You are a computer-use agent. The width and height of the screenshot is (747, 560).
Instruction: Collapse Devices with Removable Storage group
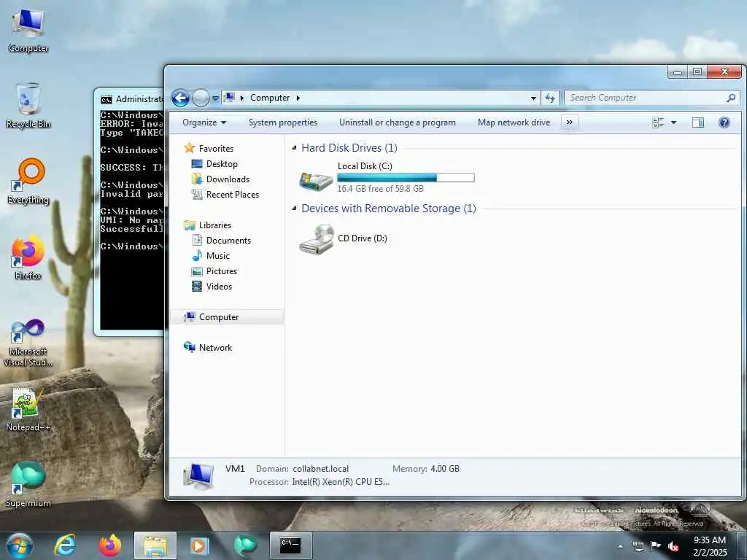click(294, 208)
